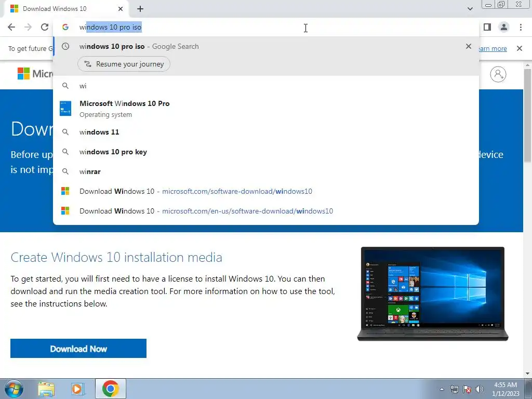532x399 pixels.
Task: Click the Microsoft account sign-in icon
Action: (x=498, y=74)
